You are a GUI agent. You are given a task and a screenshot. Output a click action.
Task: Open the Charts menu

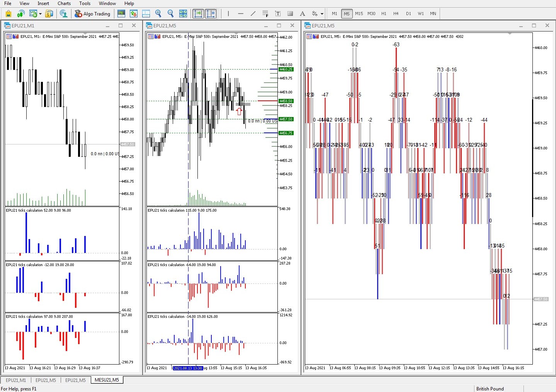(x=64, y=3)
